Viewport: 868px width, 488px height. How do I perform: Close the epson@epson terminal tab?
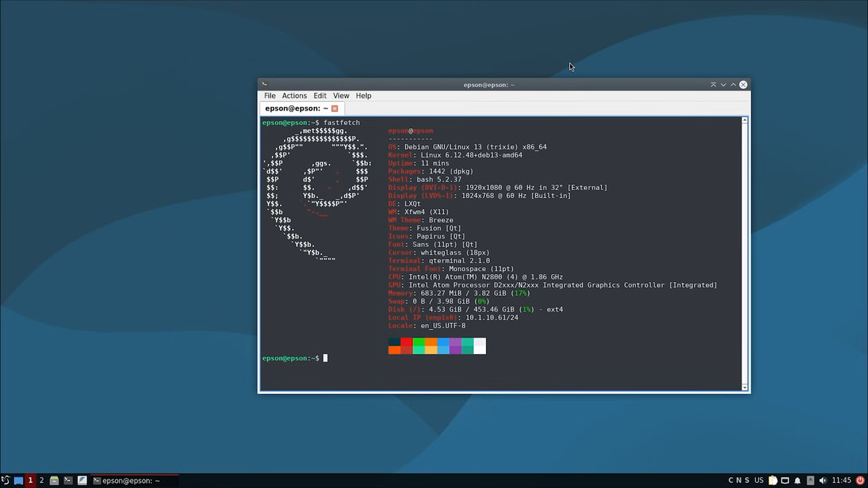point(335,108)
